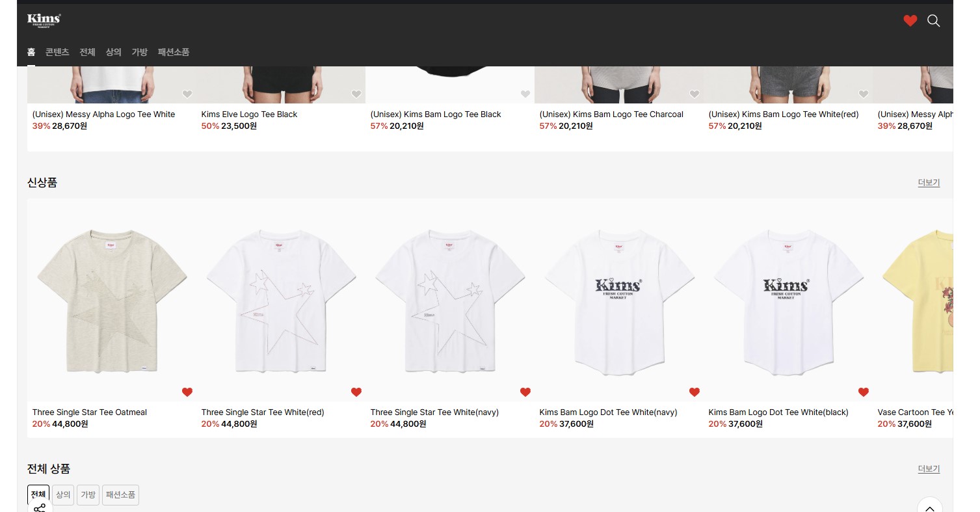Toggle gray heart on Messy Alpha Logo Tee White
The width and height of the screenshot is (980, 512).
coord(187,94)
